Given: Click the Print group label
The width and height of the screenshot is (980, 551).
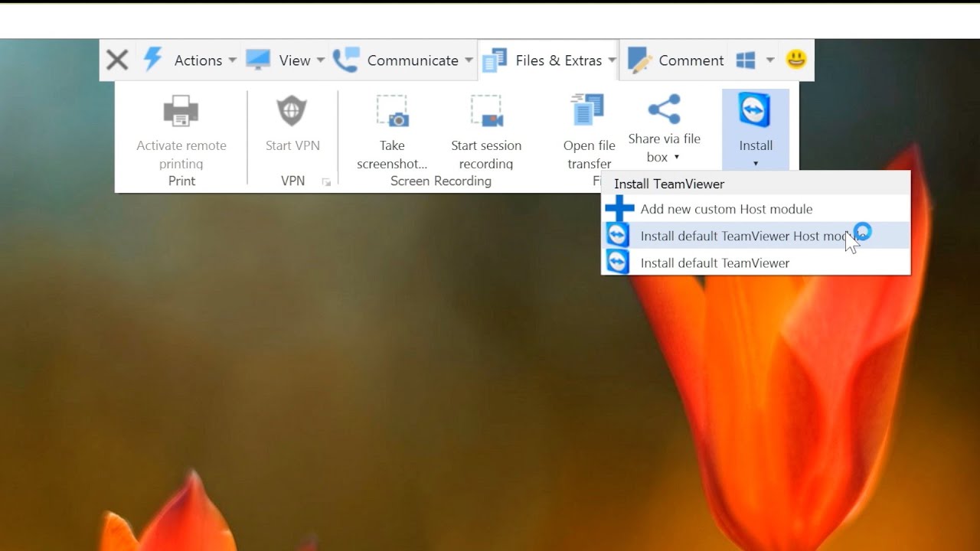Looking at the screenshot, I should tap(182, 181).
